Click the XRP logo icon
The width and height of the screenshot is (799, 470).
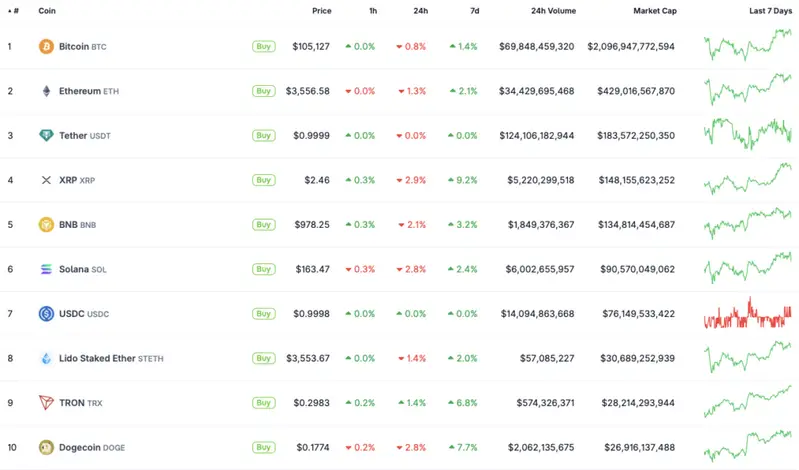click(x=45, y=180)
